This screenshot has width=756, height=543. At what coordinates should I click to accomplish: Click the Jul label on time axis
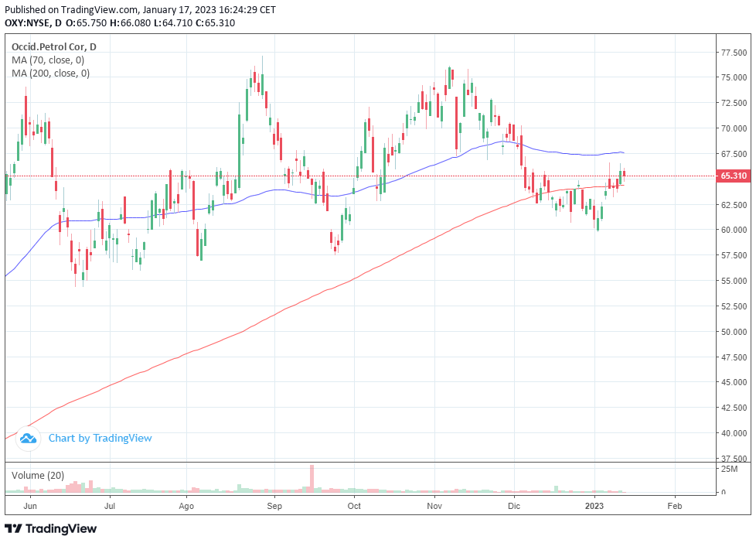click(110, 506)
